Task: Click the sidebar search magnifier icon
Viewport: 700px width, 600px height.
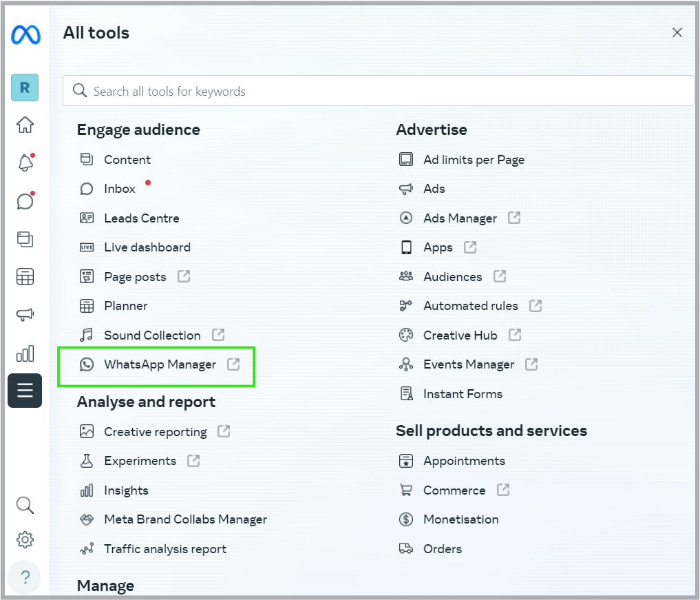Action: click(25, 506)
